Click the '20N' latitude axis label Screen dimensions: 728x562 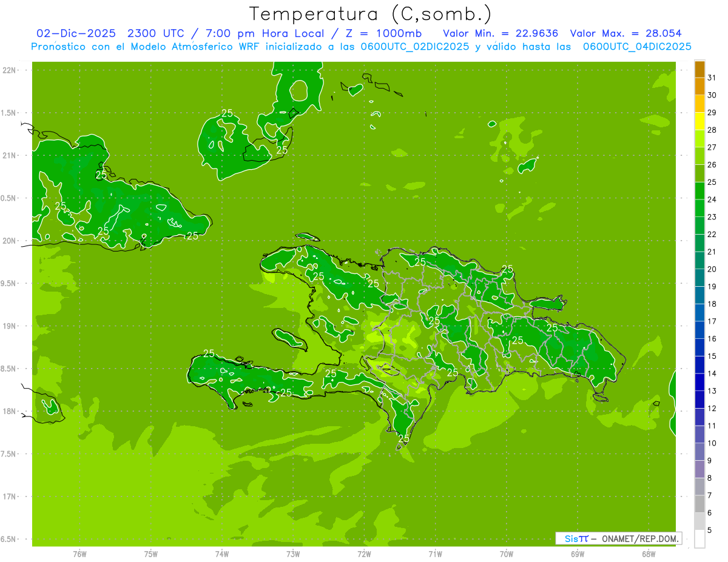pyautogui.click(x=8, y=241)
